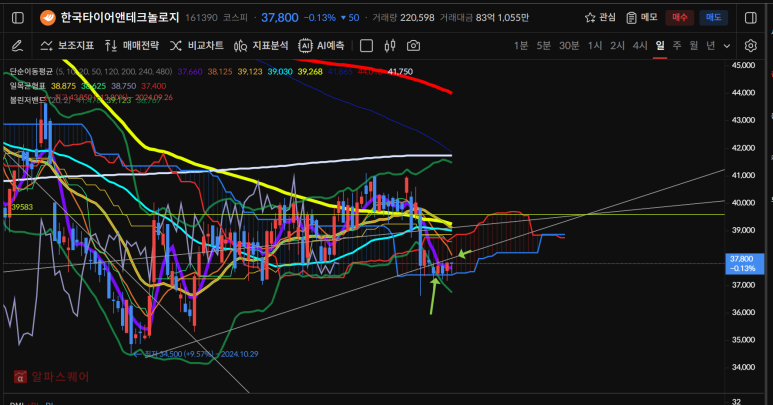The width and height of the screenshot is (773, 405).
Task: Open chart settings gear icon
Action: [750, 46]
